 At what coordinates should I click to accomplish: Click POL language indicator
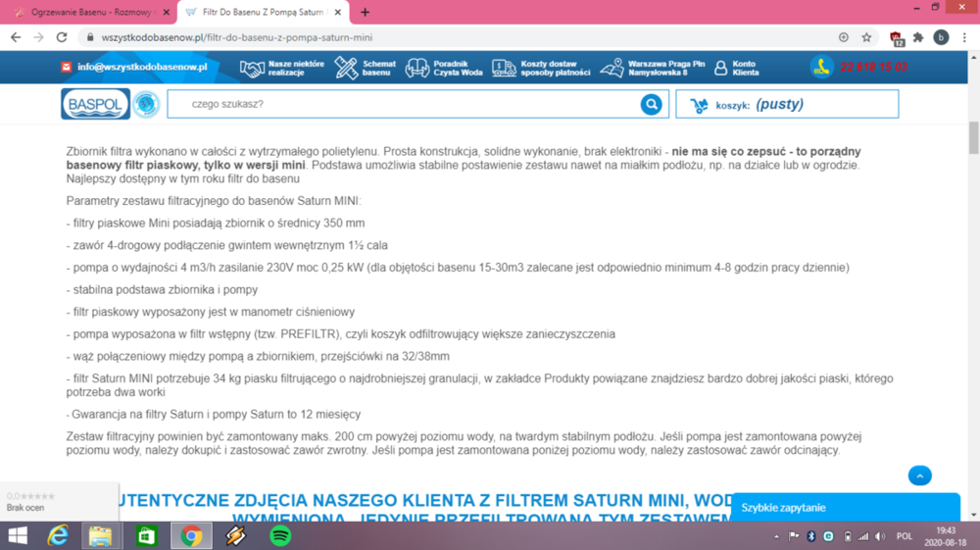click(x=904, y=536)
